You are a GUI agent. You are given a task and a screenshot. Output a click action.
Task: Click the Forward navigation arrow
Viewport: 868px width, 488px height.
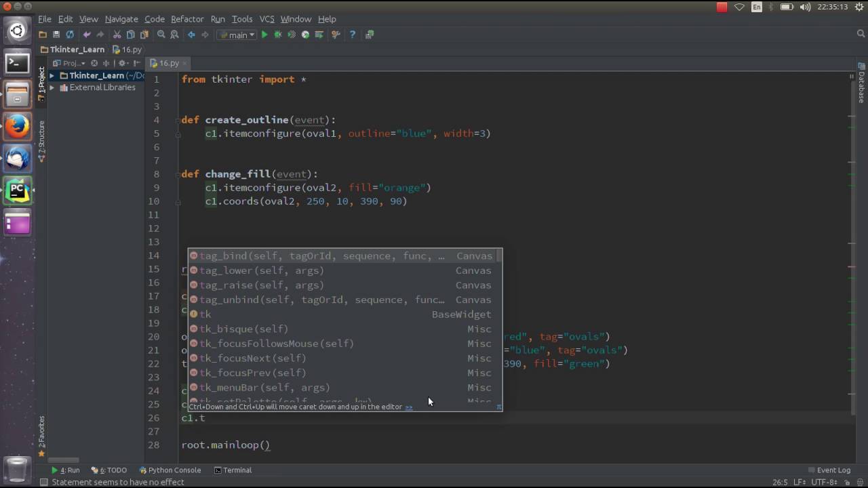205,35
